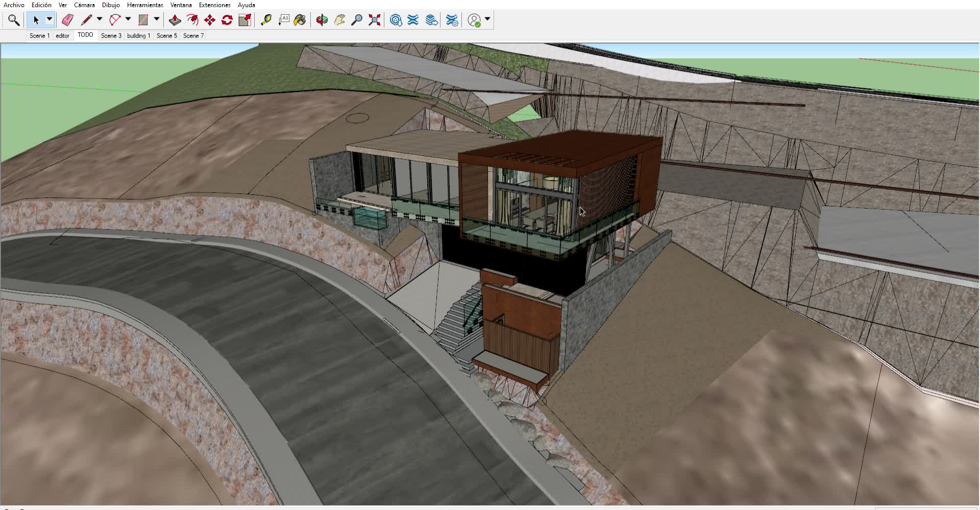The width and height of the screenshot is (980, 510).
Task: Activate the Push/Pull tool
Action: (175, 20)
